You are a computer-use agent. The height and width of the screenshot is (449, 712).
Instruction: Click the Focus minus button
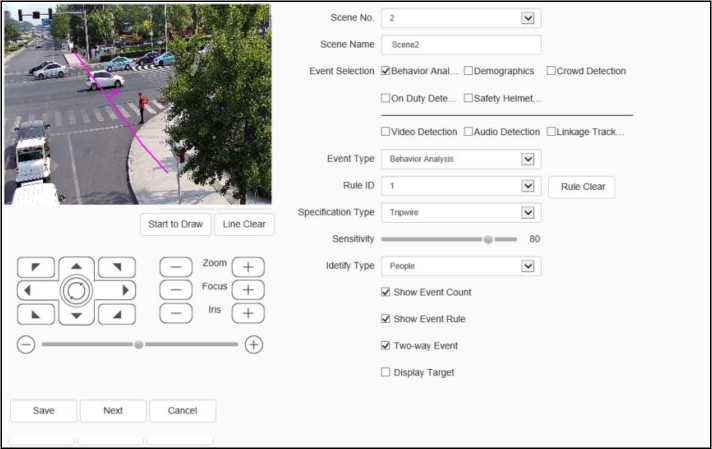tap(176, 289)
